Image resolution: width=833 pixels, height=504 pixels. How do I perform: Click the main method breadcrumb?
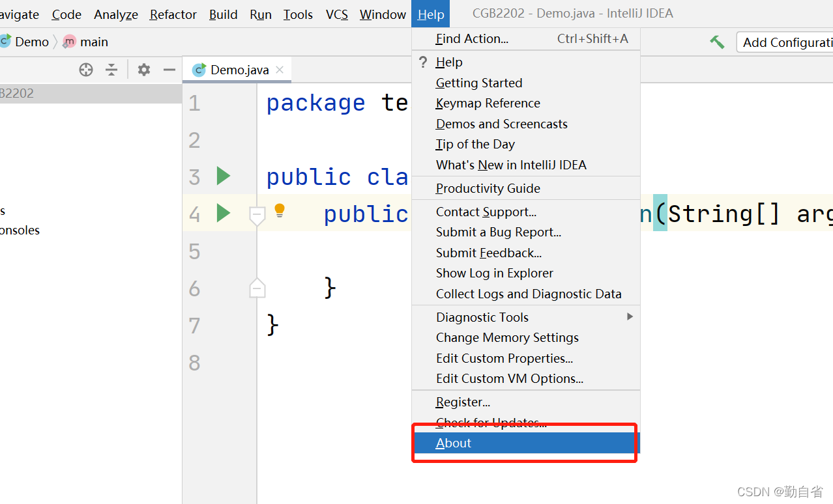(85, 42)
